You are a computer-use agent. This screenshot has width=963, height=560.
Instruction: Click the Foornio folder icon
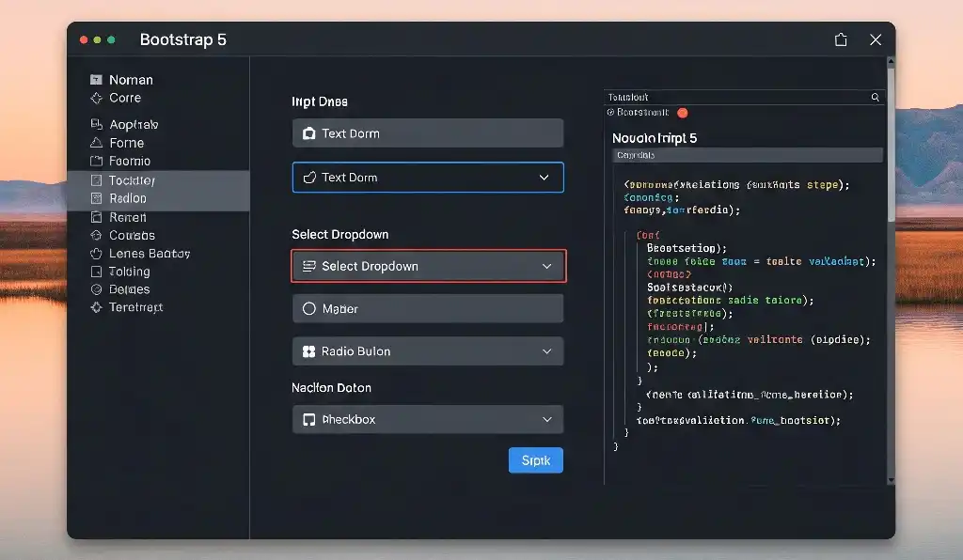tap(96, 162)
